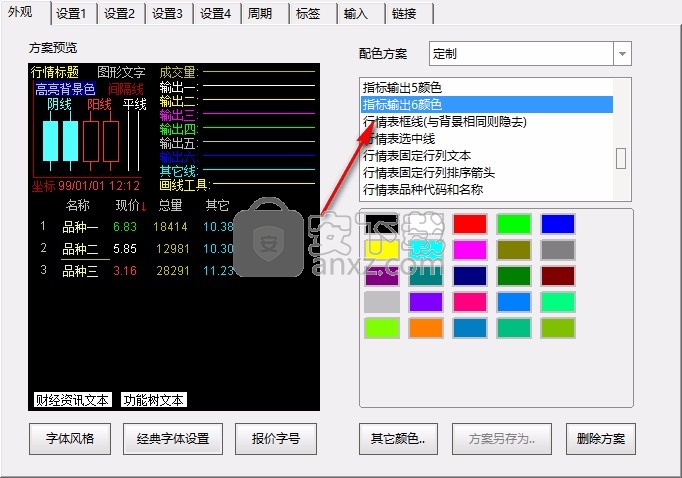Choose the lime chartreuse swatch
Screen dimensions: 682x478
coord(382,328)
